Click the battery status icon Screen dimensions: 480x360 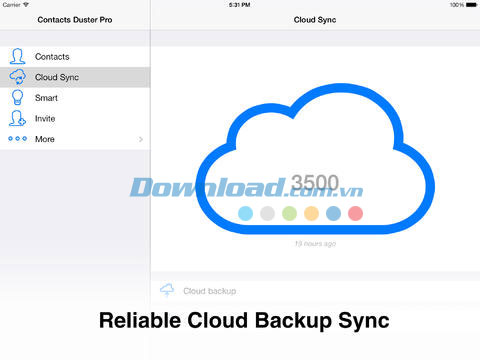[472, 5]
